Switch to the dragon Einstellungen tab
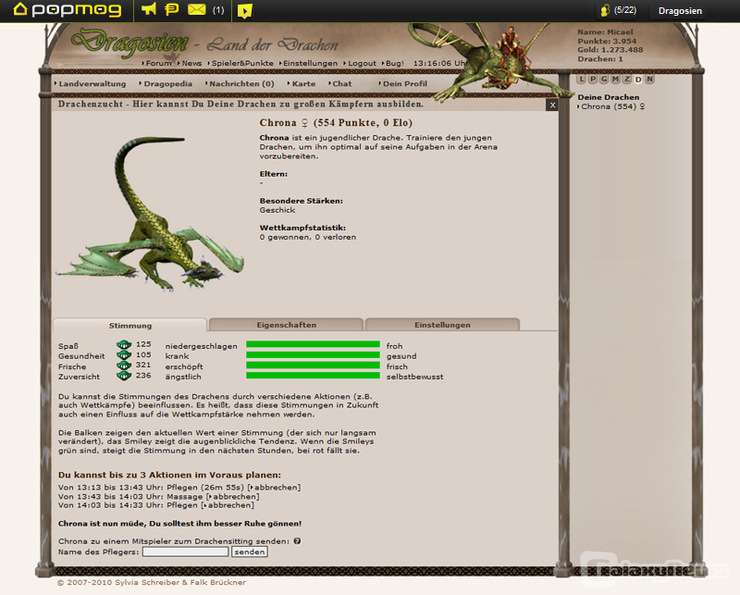Image resolution: width=740 pixels, height=595 pixels. 442,325
